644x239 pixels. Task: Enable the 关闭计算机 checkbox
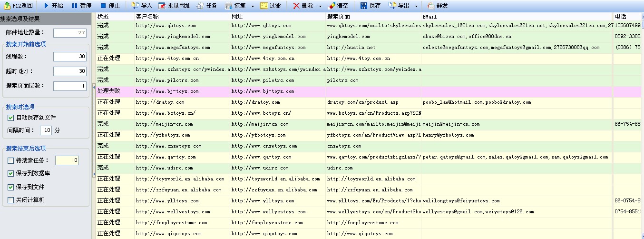click(11, 200)
